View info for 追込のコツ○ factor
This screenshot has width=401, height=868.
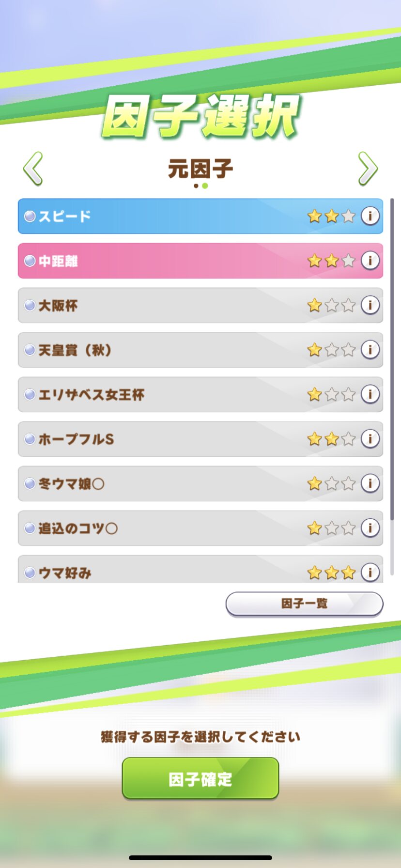coord(370,528)
